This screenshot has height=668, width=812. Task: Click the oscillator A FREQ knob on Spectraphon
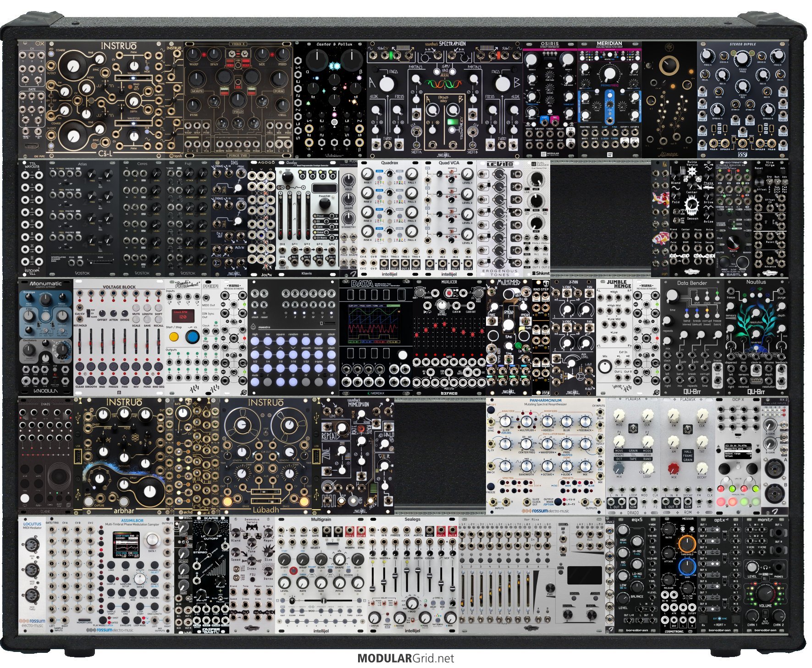[x=386, y=83]
